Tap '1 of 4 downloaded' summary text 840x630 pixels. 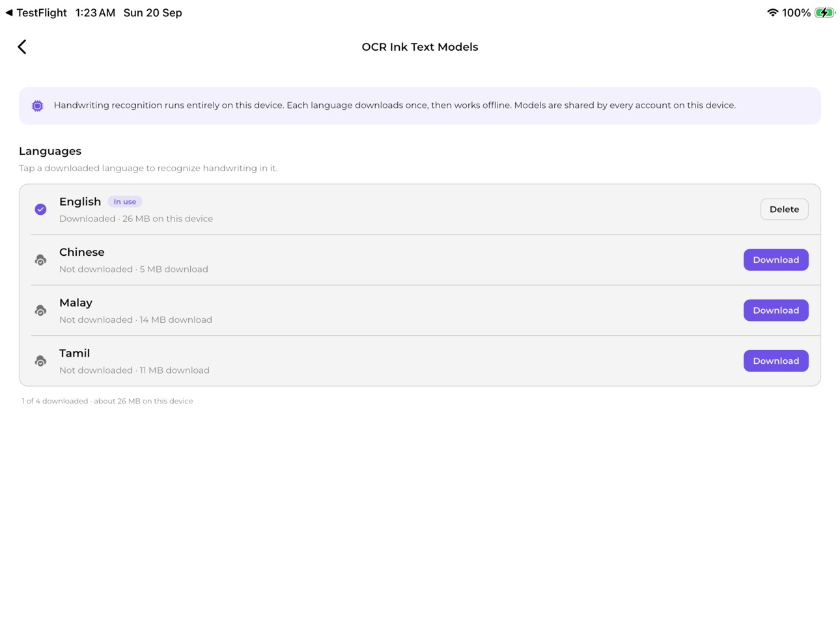pyautogui.click(x=107, y=402)
